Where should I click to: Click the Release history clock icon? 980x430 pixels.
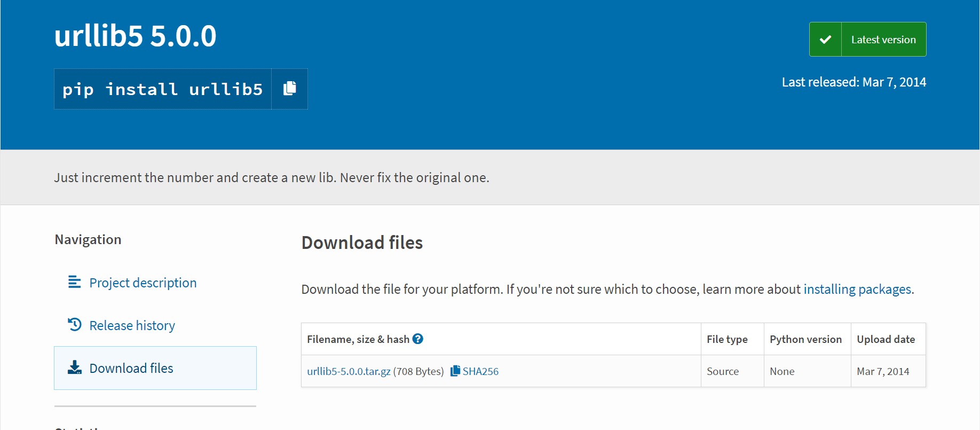click(x=75, y=325)
